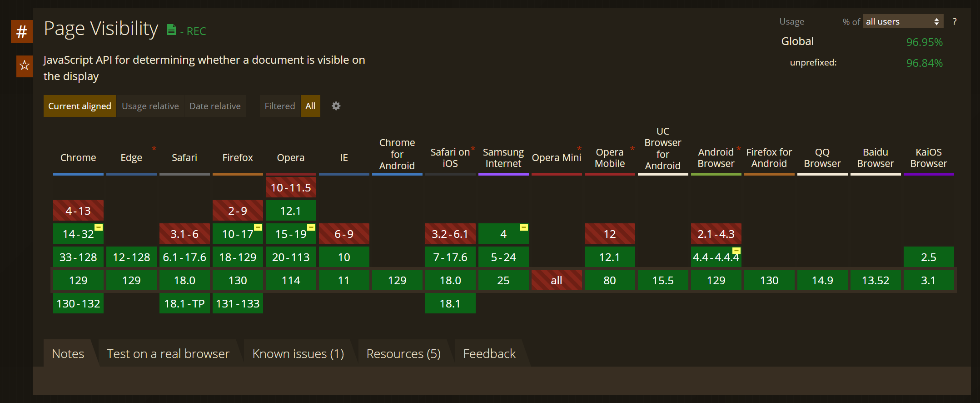Click the UC Browser for Android header

click(x=663, y=148)
